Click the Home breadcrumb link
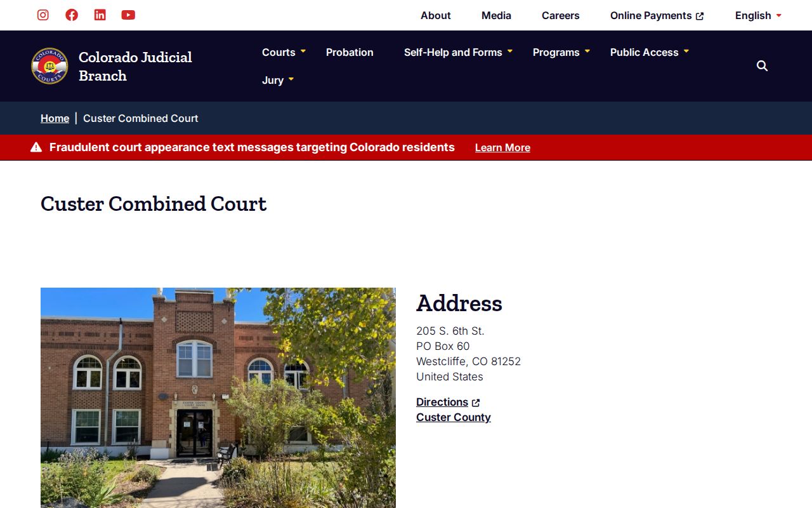Image resolution: width=812 pixels, height=508 pixels. (55, 118)
